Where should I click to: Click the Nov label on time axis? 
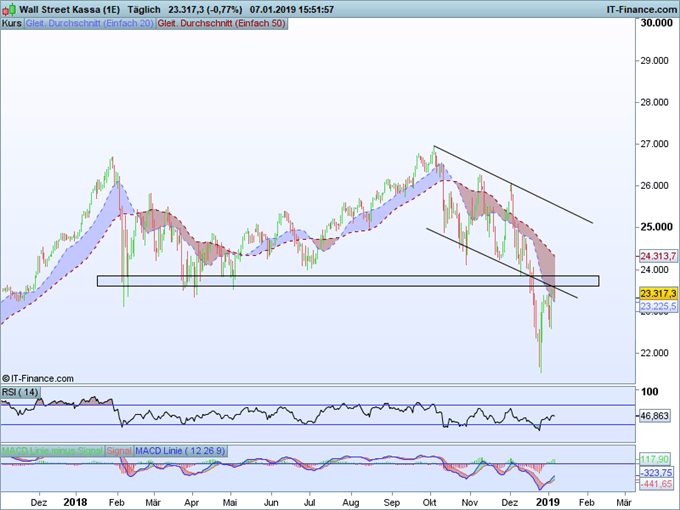pyautogui.click(x=470, y=502)
